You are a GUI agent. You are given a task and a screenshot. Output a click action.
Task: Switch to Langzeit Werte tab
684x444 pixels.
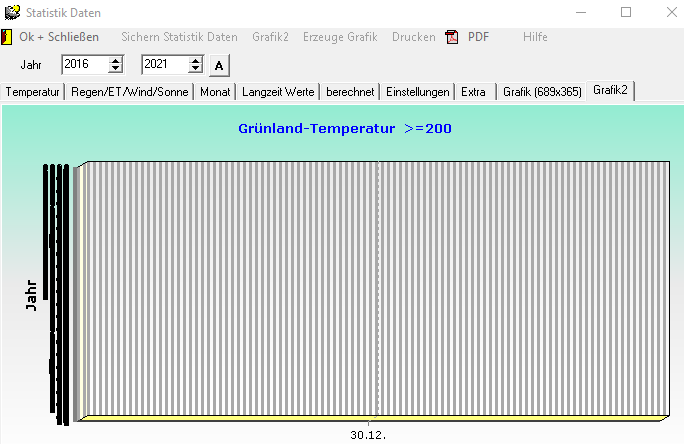click(278, 92)
